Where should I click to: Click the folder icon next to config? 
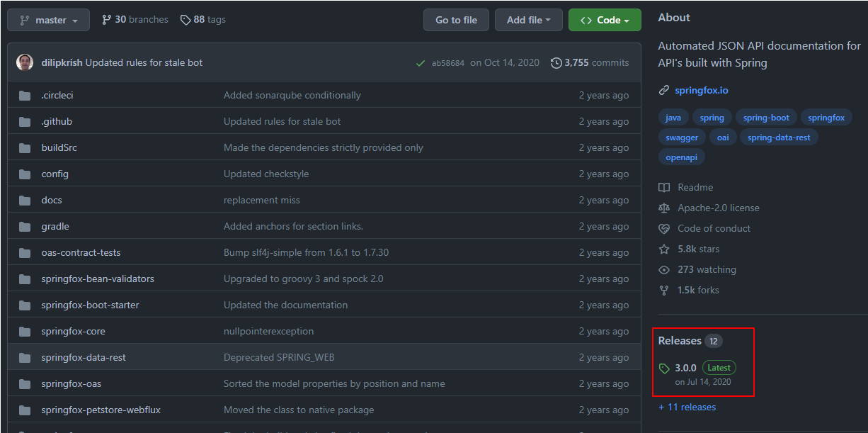pyautogui.click(x=25, y=174)
